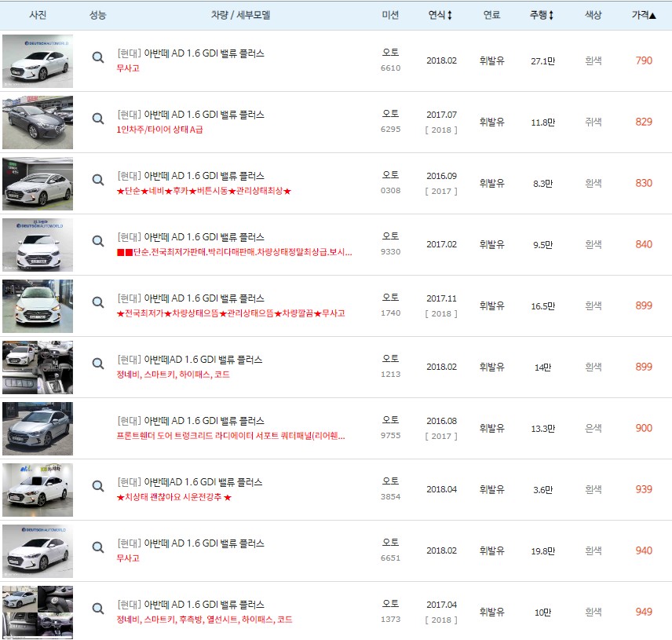Viewport: 672px width, 640px height.
Task: Open the 2018.02 27.1만 Avante AD listing title
Action: [191, 53]
